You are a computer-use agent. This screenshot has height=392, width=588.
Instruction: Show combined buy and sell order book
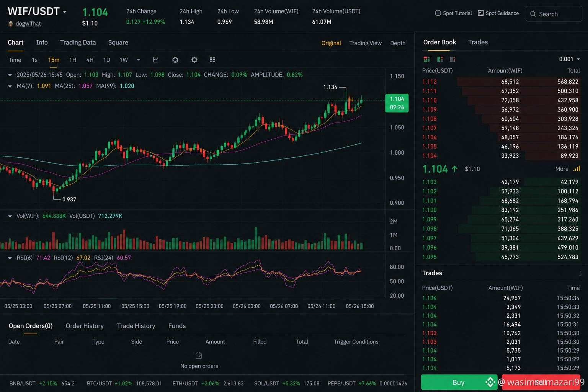coord(426,59)
